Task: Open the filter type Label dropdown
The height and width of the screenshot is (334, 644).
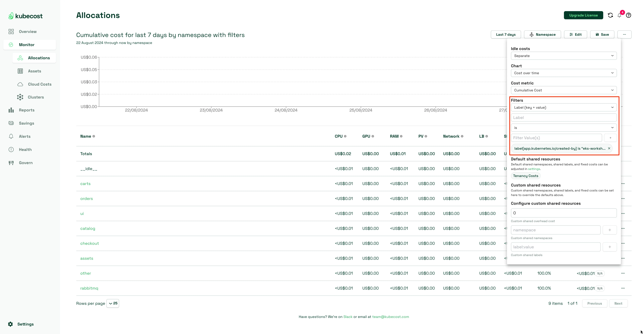Action: (563, 107)
